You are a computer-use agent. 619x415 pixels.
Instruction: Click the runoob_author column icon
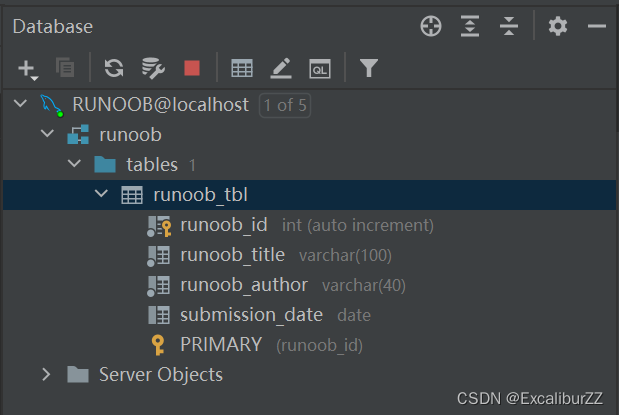click(x=158, y=286)
